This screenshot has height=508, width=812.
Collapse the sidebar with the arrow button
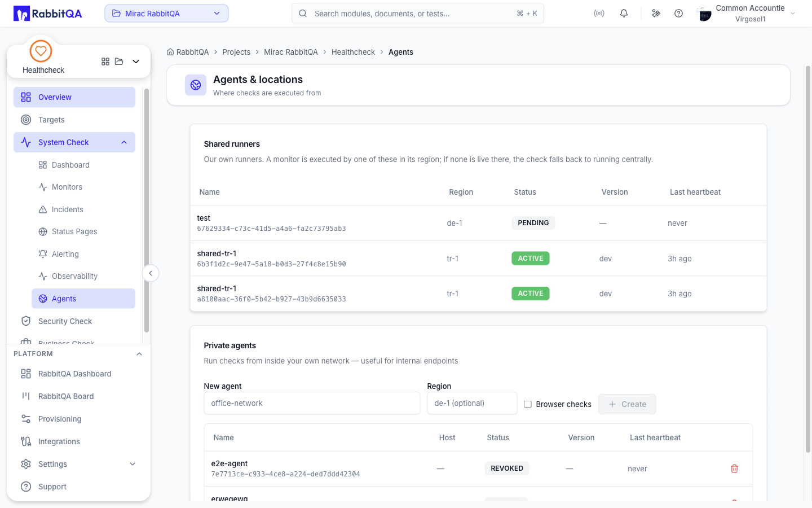pos(151,273)
